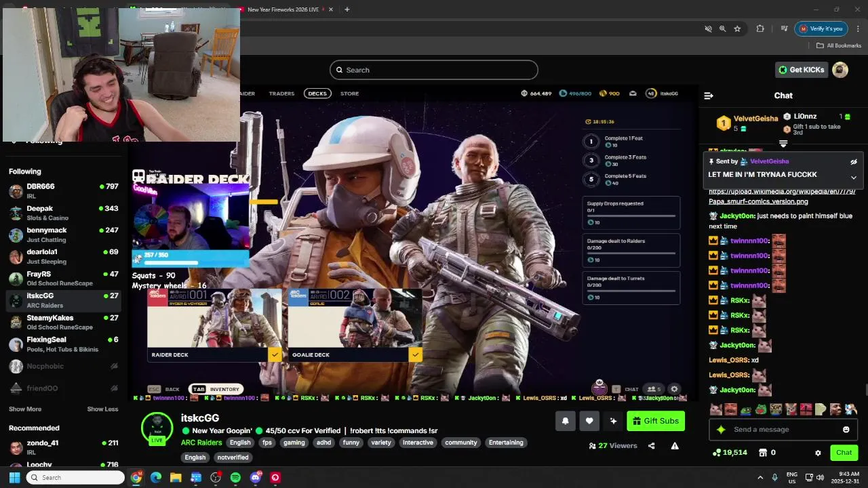Select the Raider Deck 001 thumbnail
The image size is (868, 488).
(x=214, y=318)
